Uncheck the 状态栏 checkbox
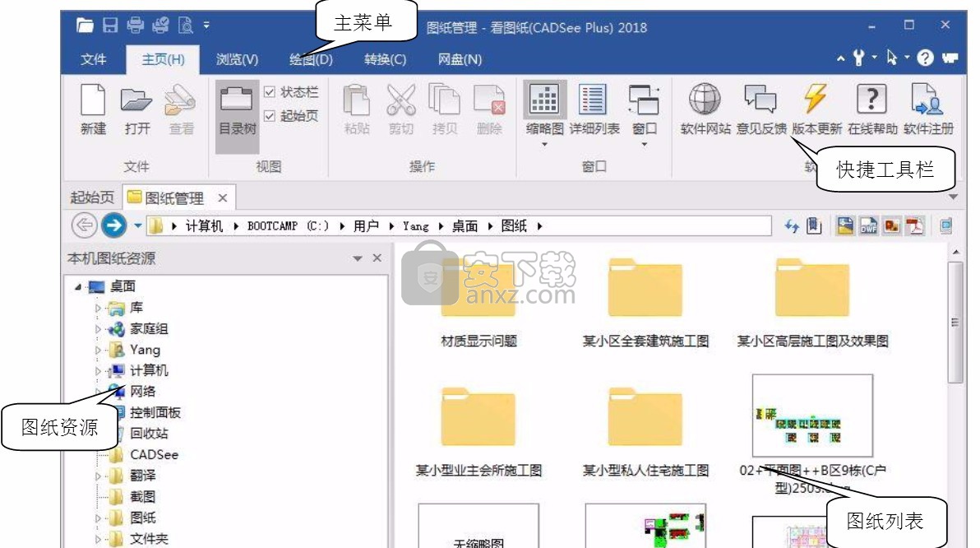This screenshot has width=980, height=548. click(270, 92)
